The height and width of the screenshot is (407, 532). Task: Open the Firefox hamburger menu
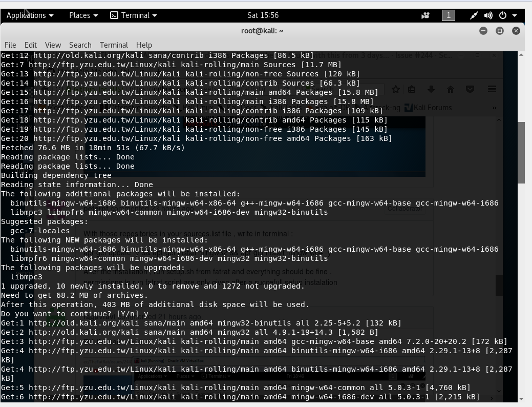tap(492, 89)
